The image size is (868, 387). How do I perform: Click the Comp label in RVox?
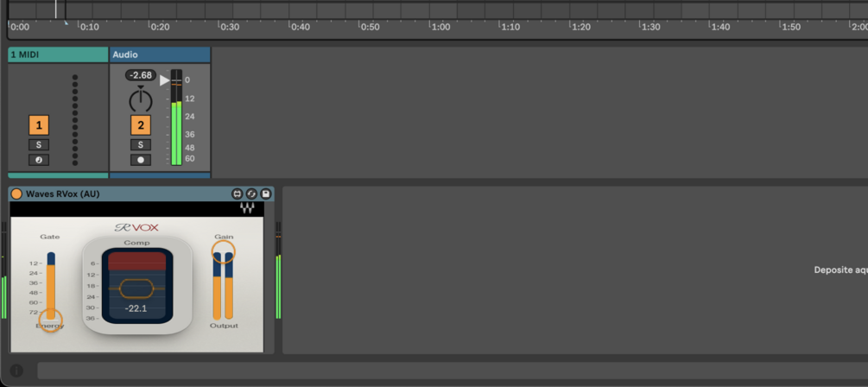click(136, 243)
